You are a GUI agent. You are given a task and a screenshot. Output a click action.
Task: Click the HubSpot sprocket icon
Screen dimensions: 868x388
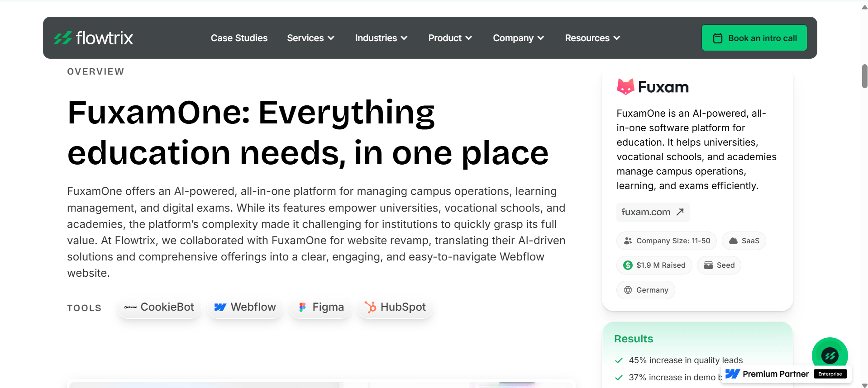(x=370, y=307)
